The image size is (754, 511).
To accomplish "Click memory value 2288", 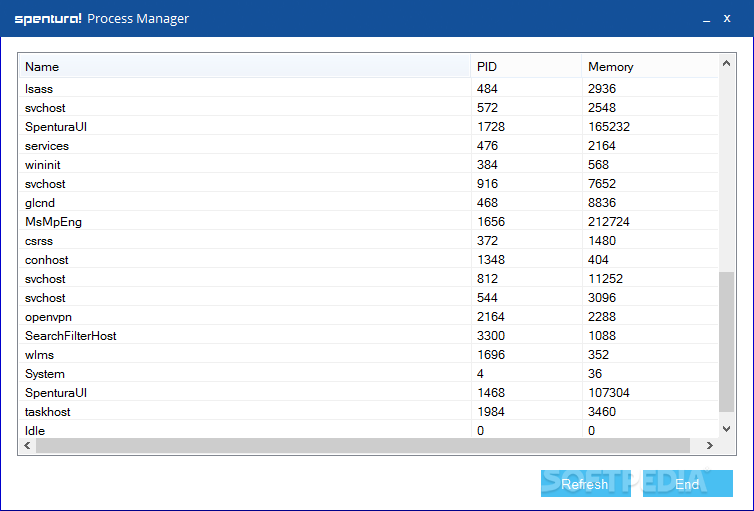I will [602, 316].
